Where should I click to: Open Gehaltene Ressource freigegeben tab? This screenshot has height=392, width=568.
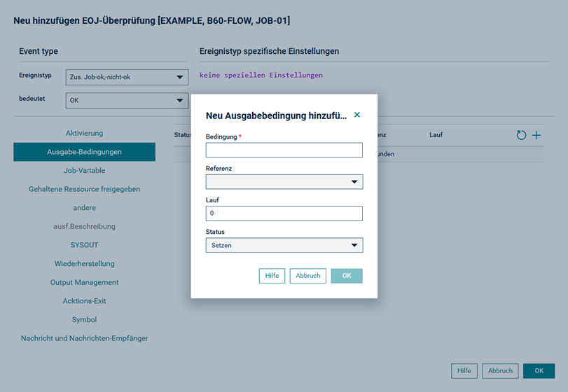pos(85,189)
